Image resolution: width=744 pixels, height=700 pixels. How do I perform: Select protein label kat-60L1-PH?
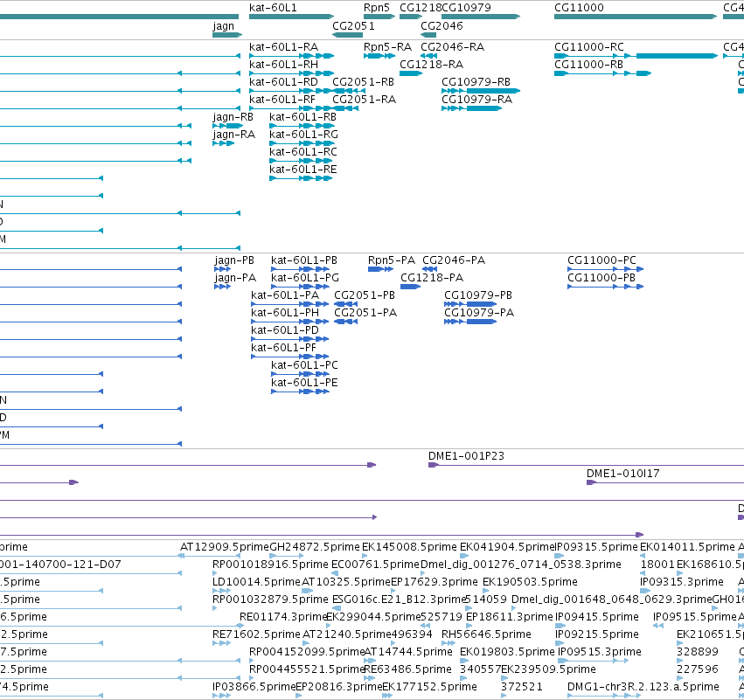point(285,313)
